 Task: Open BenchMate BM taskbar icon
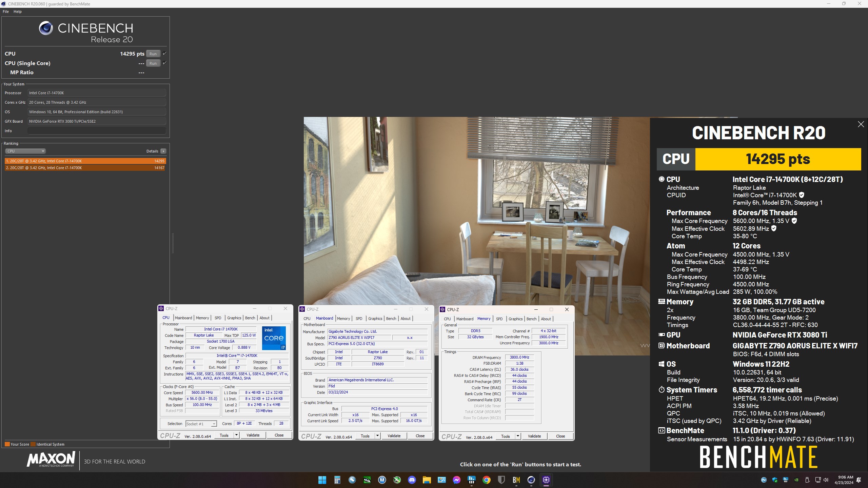[516, 480]
